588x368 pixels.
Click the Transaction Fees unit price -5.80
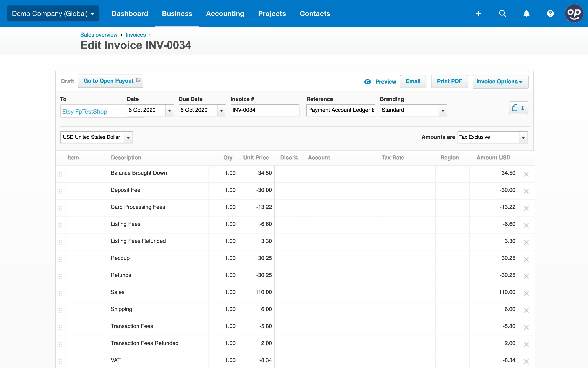256,328
